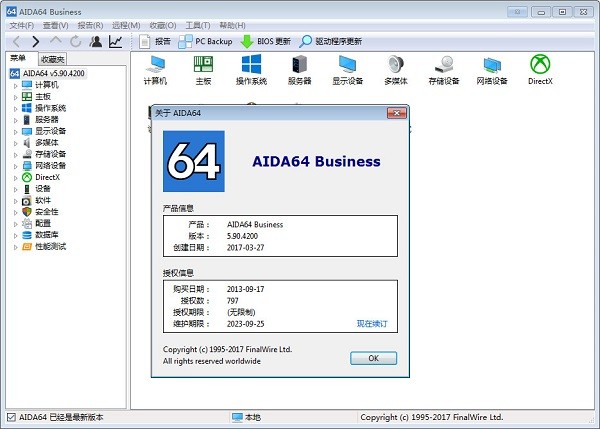Select 安全性 in the sidebar tree
600x429 pixels.
47,211
